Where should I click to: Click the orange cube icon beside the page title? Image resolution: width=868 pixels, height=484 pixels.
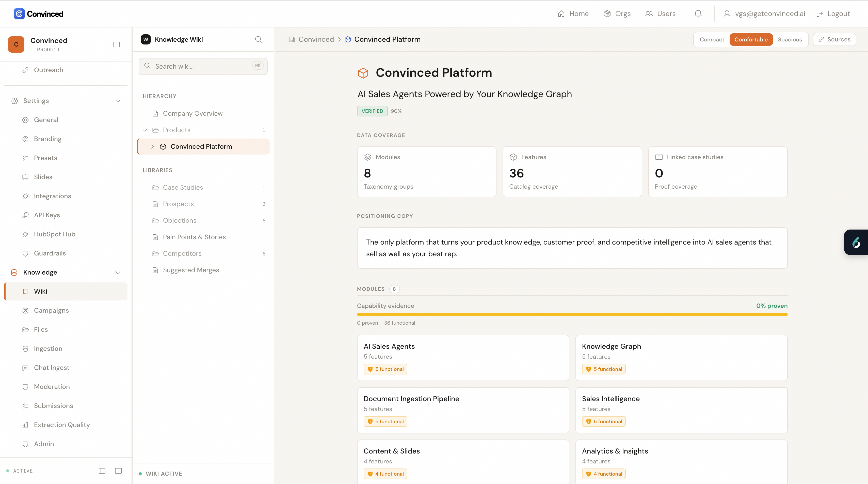(x=363, y=73)
